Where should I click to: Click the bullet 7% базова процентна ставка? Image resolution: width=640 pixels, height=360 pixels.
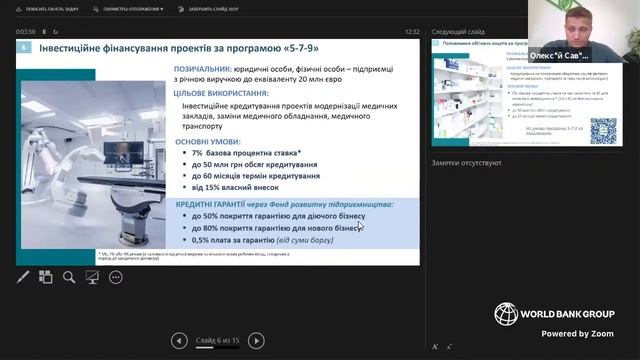(x=246, y=153)
